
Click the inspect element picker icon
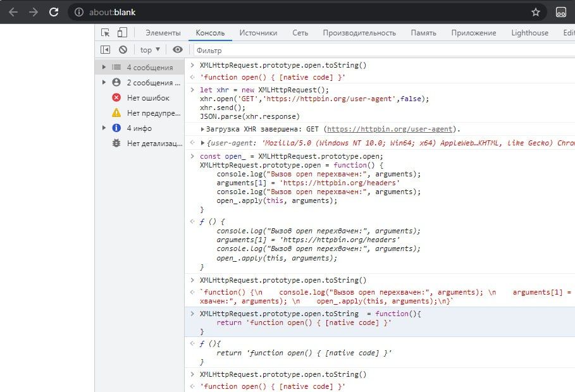[106, 33]
